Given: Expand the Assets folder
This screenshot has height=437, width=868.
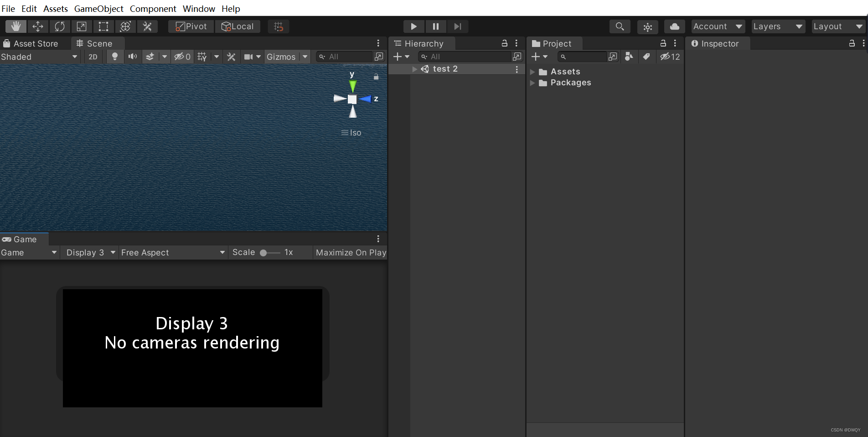Looking at the screenshot, I should tap(532, 72).
